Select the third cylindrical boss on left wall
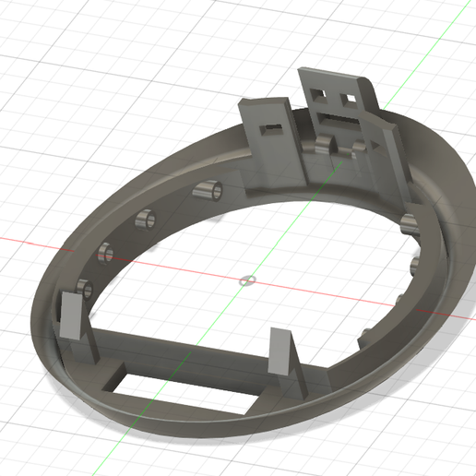The height and width of the screenshot is (476, 476). click(105, 253)
